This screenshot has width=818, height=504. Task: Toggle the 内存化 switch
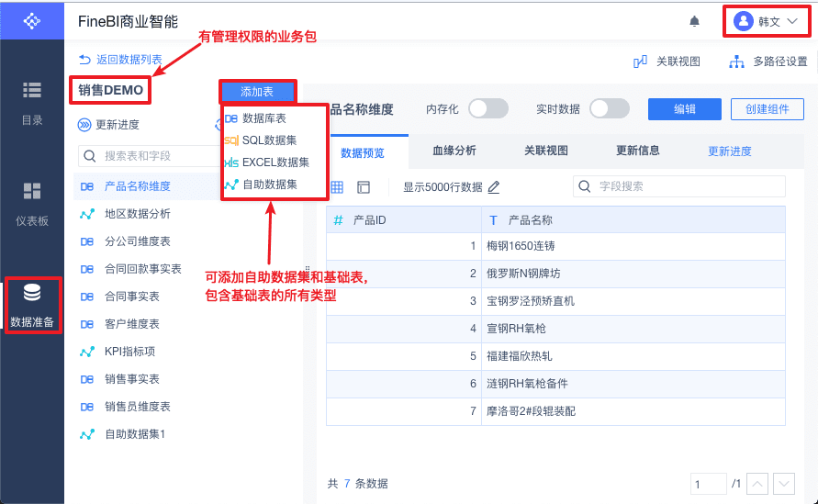(x=488, y=109)
